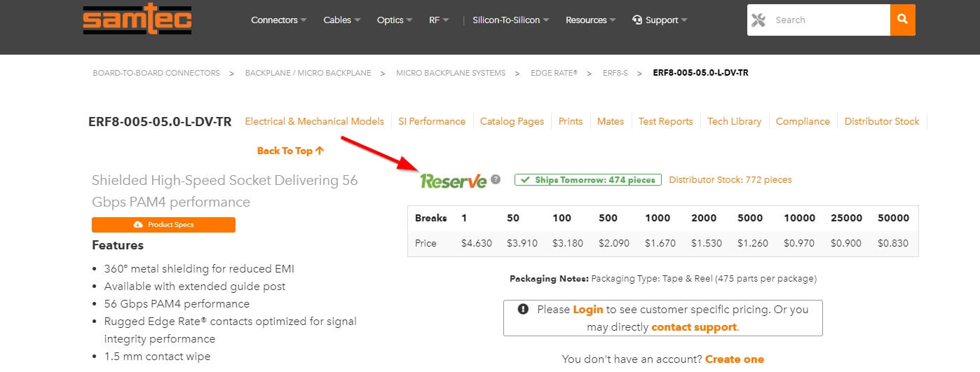Click the Back To Top arrow link

(x=290, y=151)
